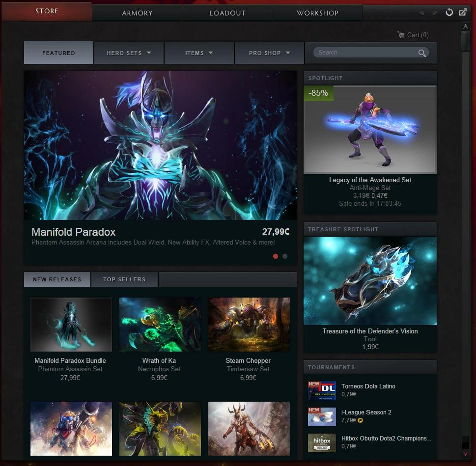This screenshot has width=476, height=466.
Task: Open the i-League Season 2 link
Action: [366, 412]
